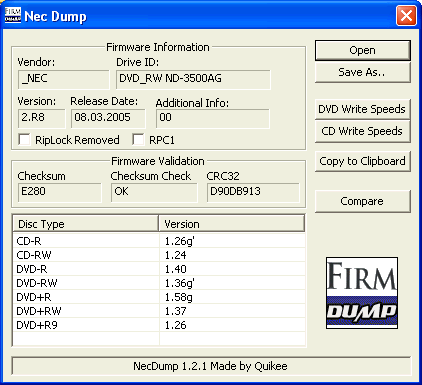Click the NecDump 1.2.1 status bar text
The width and height of the screenshot is (422, 385).
click(210, 366)
